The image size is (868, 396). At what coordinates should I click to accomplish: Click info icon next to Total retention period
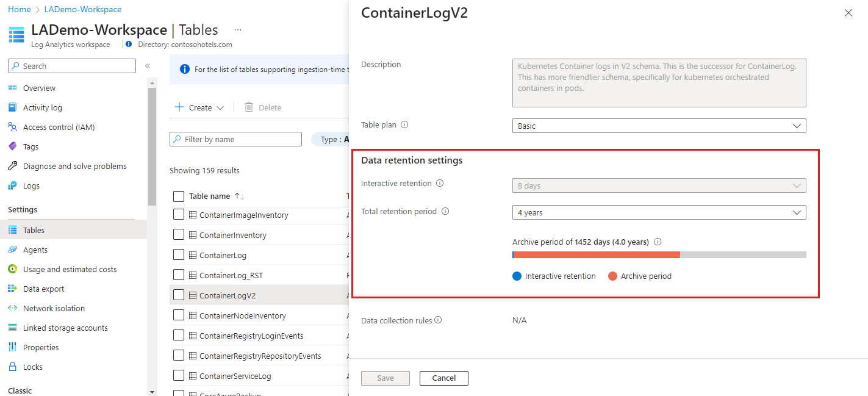[445, 211]
